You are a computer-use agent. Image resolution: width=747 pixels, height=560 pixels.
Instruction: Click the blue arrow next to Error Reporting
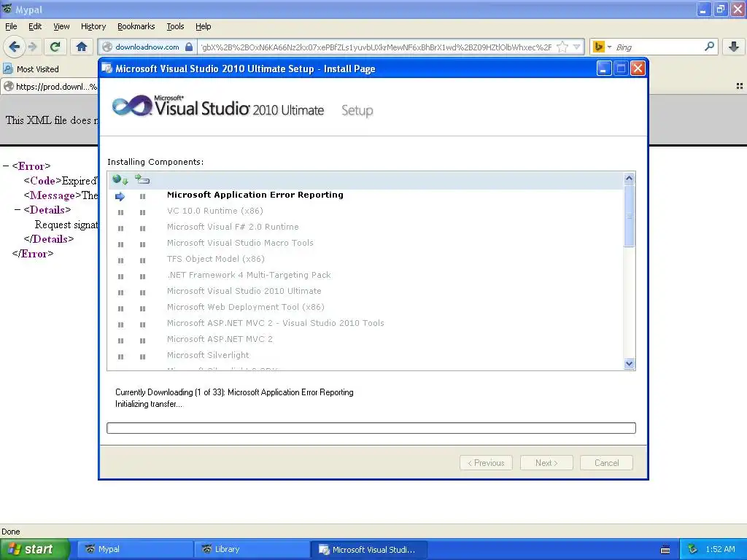pyautogui.click(x=120, y=196)
